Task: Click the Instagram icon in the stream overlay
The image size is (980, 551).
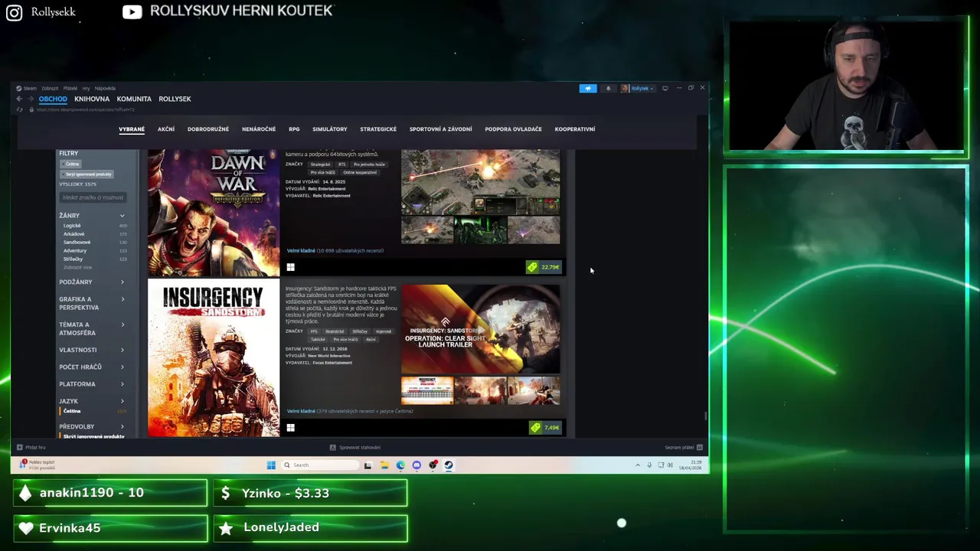Action: [x=14, y=12]
